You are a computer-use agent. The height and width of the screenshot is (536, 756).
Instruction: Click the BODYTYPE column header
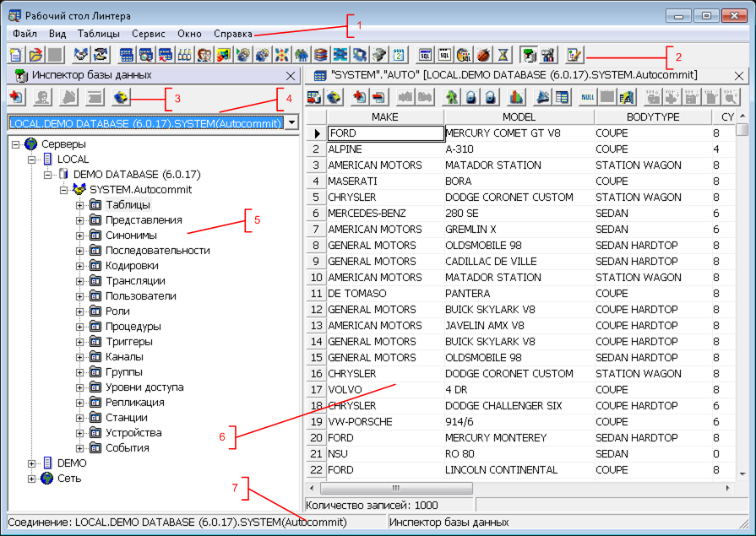(653, 117)
